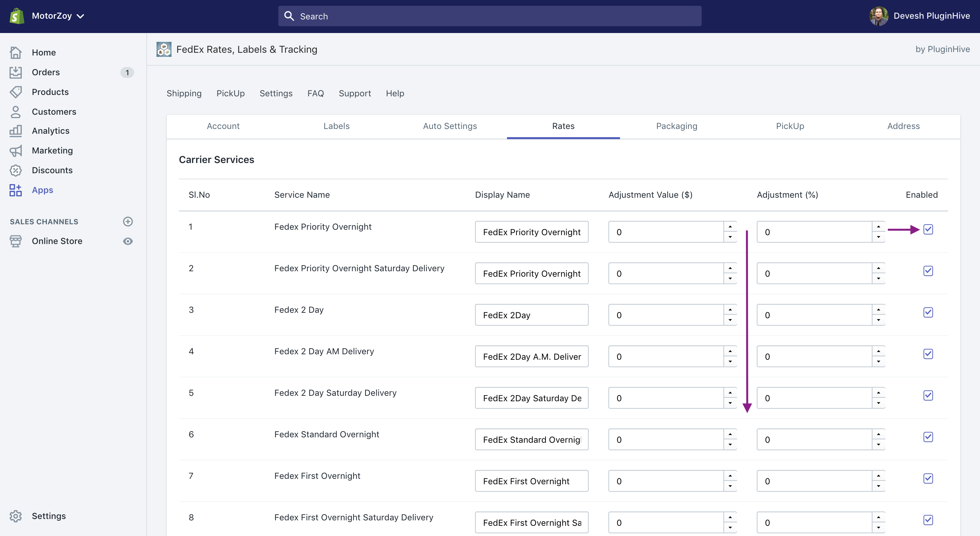Increase adjustment percent for Fedex Priority Overnight
This screenshot has height=536, width=980.
point(878,227)
